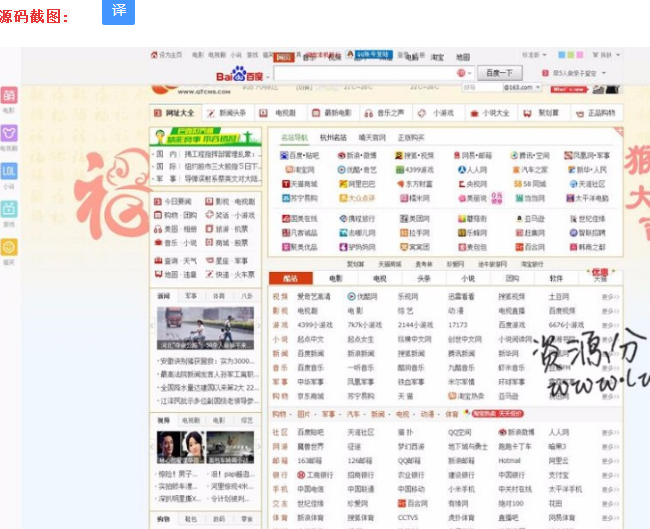Open 新浪·微博 site icon link
The image size is (650, 529).
pos(357,155)
